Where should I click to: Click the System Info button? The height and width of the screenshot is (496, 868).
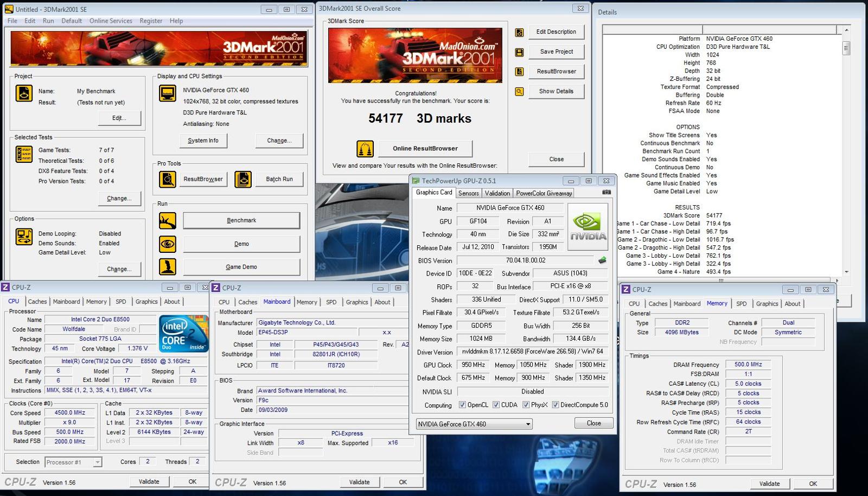[x=203, y=141]
